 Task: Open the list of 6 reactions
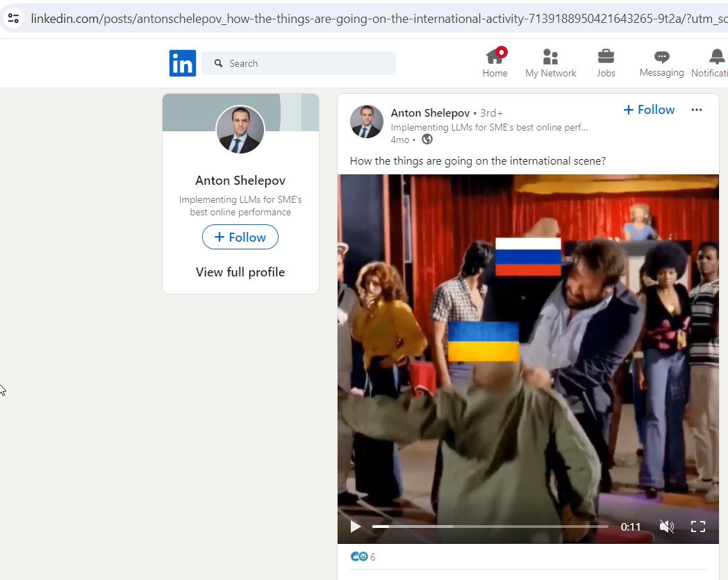[x=373, y=557]
